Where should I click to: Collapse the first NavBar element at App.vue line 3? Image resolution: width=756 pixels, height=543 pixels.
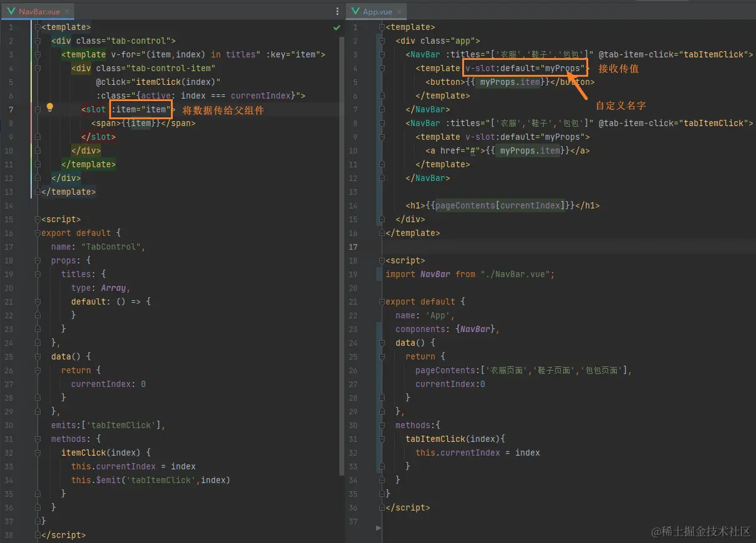coord(382,55)
